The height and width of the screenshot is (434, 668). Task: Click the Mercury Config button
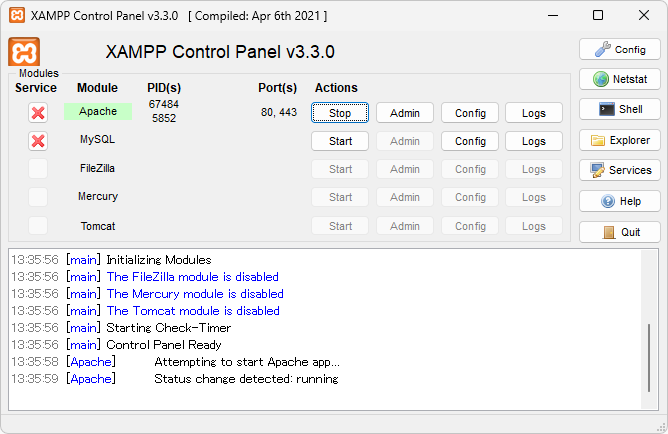(x=470, y=197)
